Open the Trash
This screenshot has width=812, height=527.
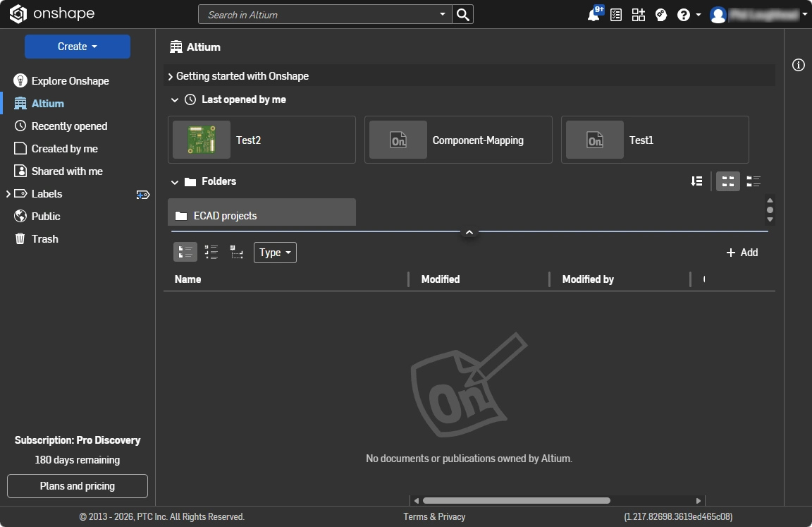[x=36, y=239]
